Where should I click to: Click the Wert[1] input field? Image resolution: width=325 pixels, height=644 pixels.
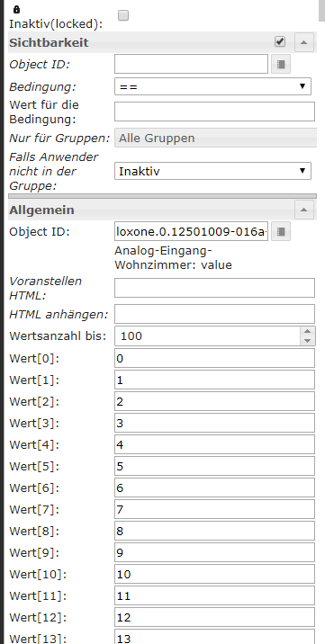click(214, 380)
